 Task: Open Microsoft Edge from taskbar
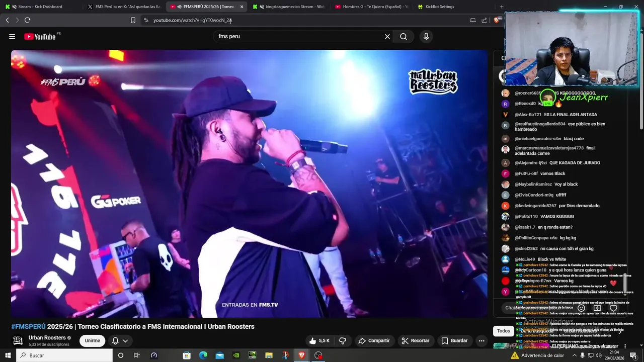tap(203, 355)
